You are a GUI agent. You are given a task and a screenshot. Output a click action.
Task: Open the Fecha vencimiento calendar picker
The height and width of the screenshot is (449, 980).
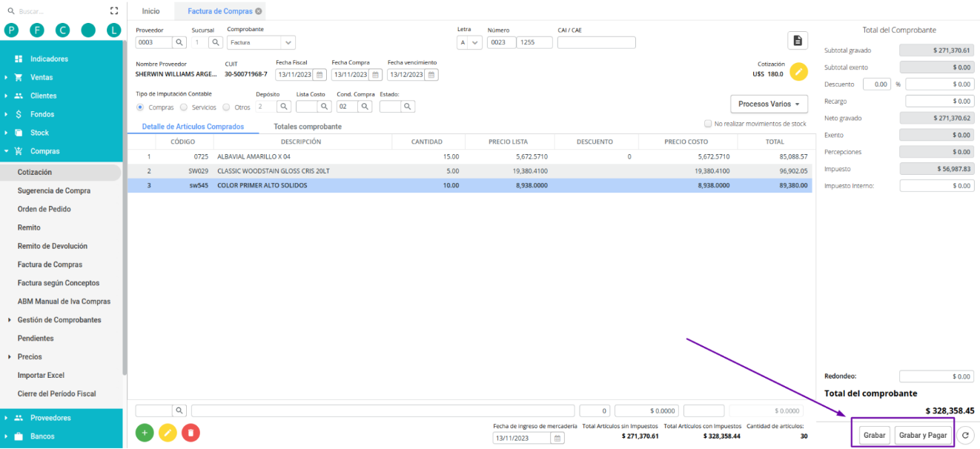[431, 75]
